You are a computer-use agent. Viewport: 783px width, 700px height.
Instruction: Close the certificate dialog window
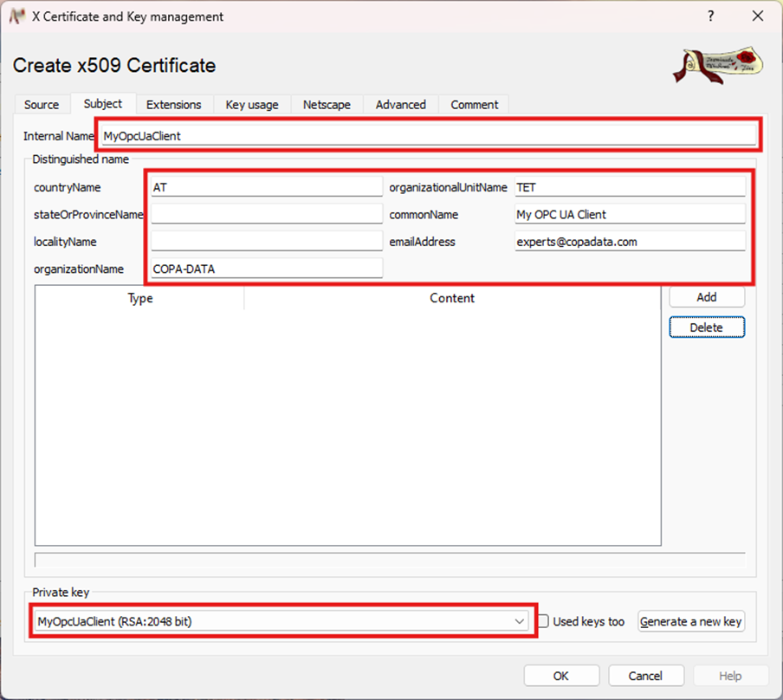757,16
